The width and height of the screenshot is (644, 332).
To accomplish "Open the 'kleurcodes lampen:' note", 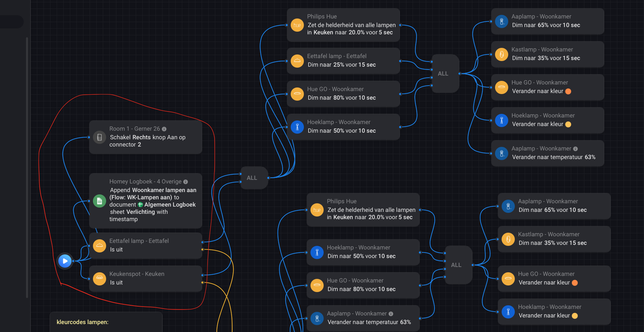I will click(106, 322).
